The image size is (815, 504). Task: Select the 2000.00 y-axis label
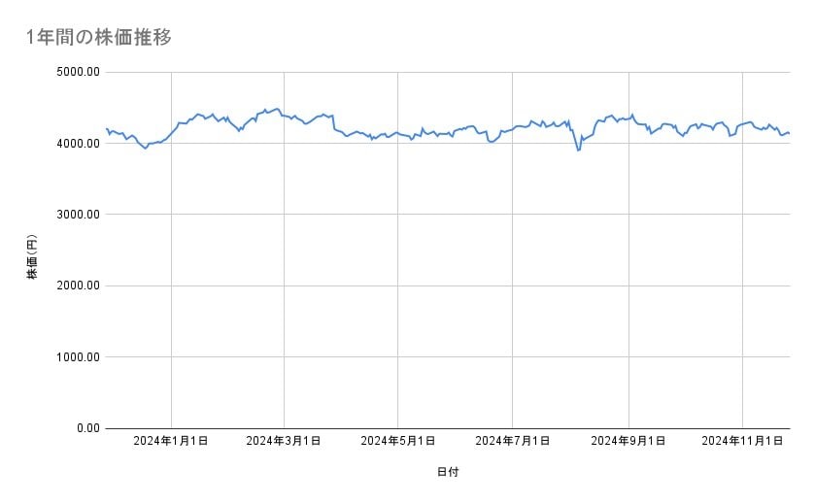tap(77, 286)
